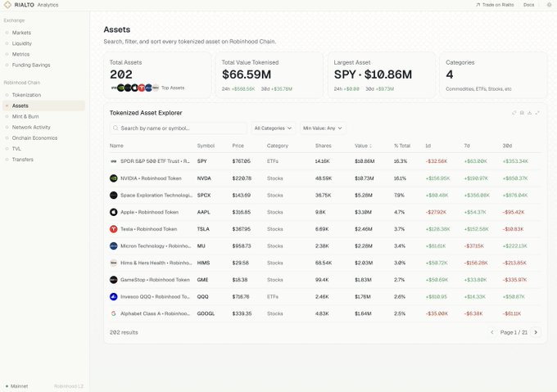Open Mint & Burn in the sidebar
Screen dimensions: 557x392
coord(25,116)
